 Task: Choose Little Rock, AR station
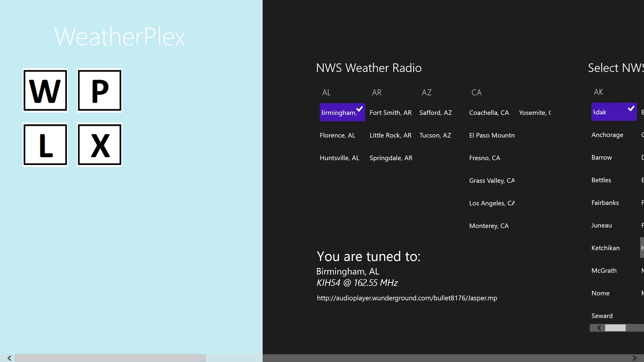pos(390,135)
